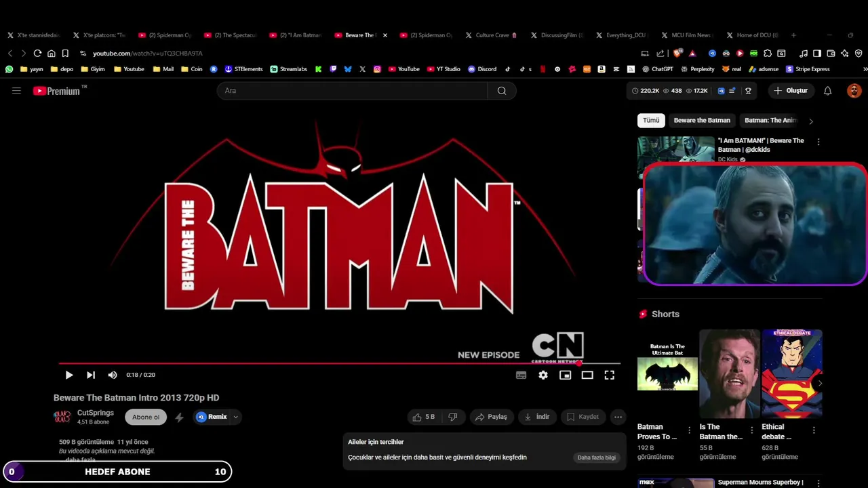This screenshot has width=868, height=488.
Task: Enter fullscreen mode
Action: coord(610,375)
